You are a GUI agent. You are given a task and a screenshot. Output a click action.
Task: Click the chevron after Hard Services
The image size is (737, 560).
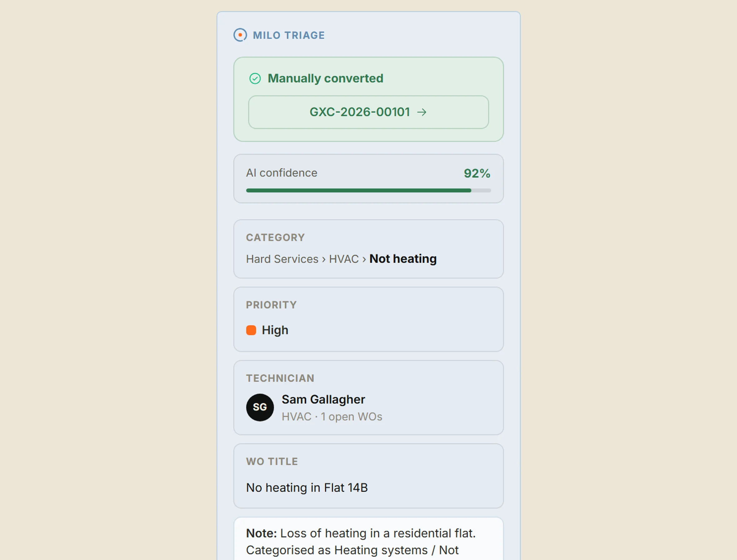coord(324,259)
